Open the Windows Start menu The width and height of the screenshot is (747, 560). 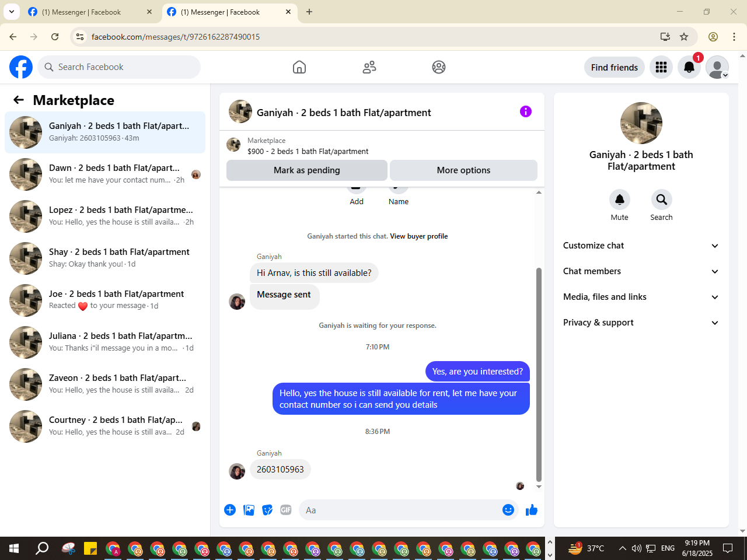(14, 548)
